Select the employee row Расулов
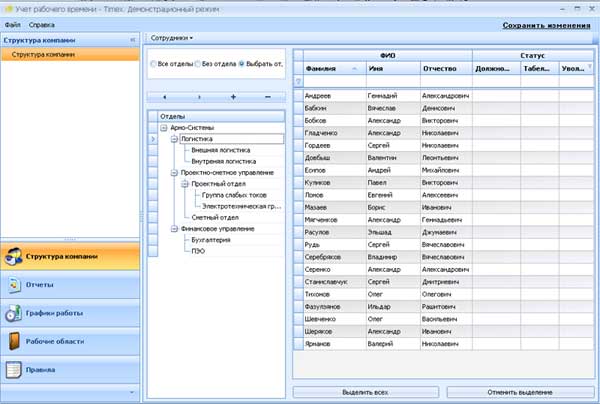The image size is (600, 404). tap(443, 232)
